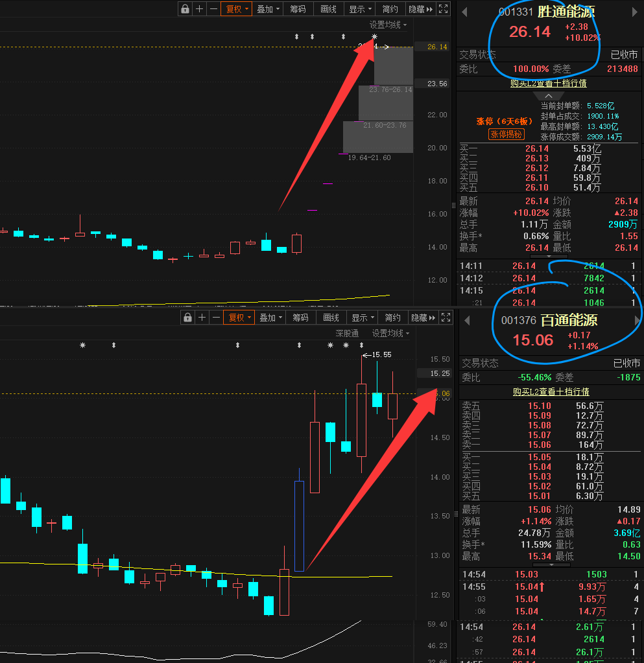Open 复权 dropdown in 胜通能源 chart toolbar

pyautogui.click(x=237, y=9)
